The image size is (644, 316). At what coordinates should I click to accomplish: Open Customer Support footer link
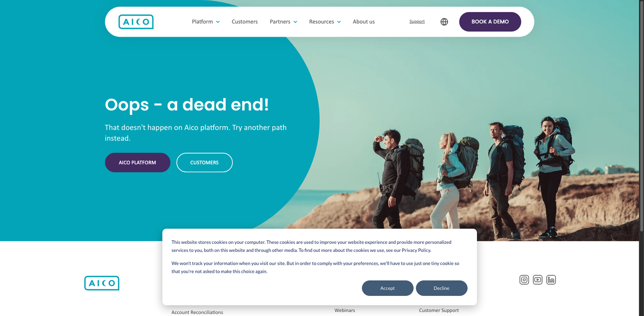pos(439,310)
